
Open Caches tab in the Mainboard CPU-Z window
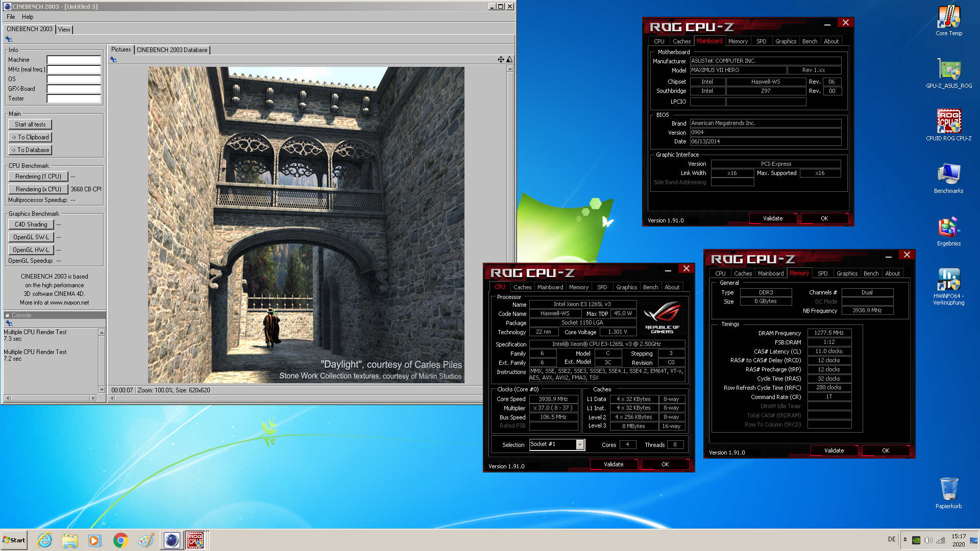(681, 41)
